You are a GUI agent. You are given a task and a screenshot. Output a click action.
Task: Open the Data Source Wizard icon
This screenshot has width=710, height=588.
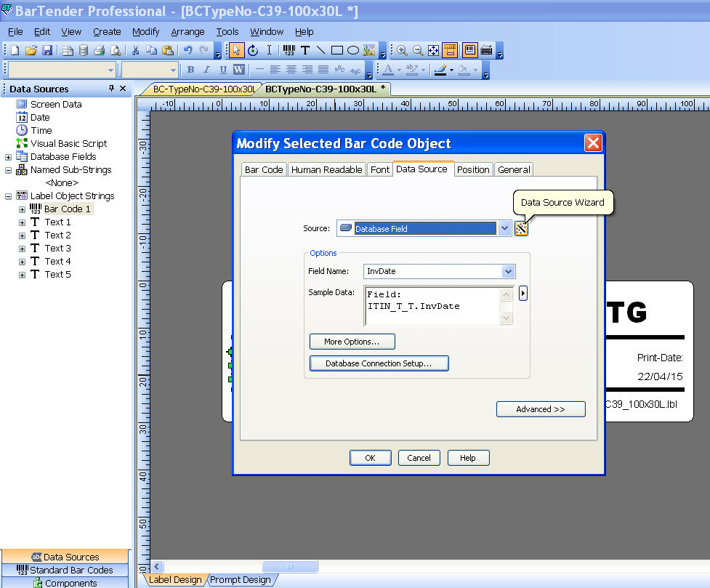coord(521,229)
